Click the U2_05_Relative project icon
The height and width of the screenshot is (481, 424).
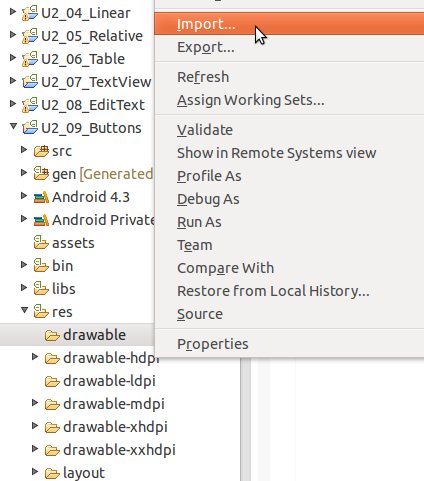pos(30,36)
